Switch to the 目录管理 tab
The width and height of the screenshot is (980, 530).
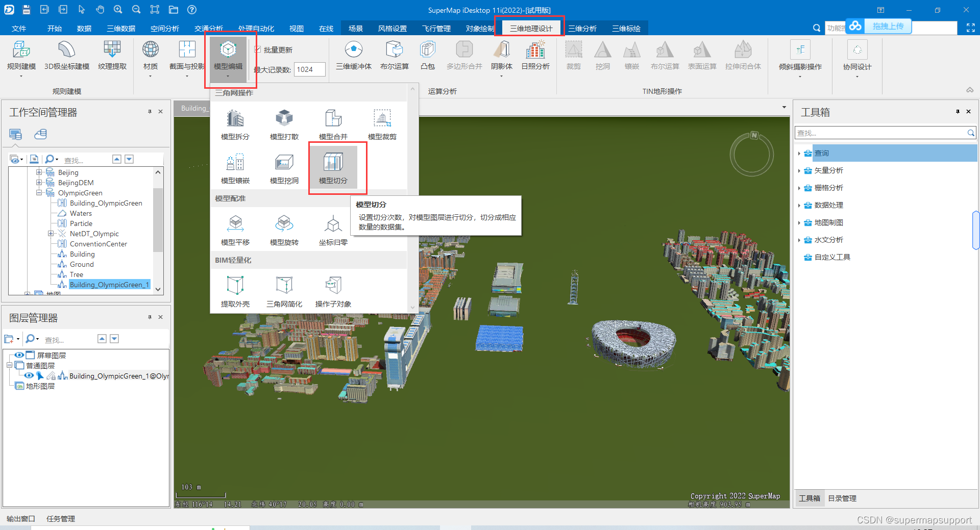pos(842,498)
